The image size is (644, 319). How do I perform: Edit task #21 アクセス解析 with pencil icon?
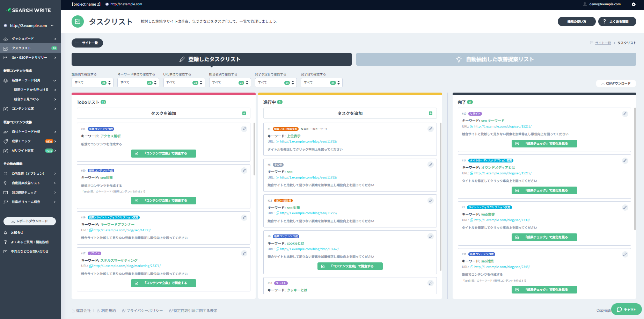(244, 129)
